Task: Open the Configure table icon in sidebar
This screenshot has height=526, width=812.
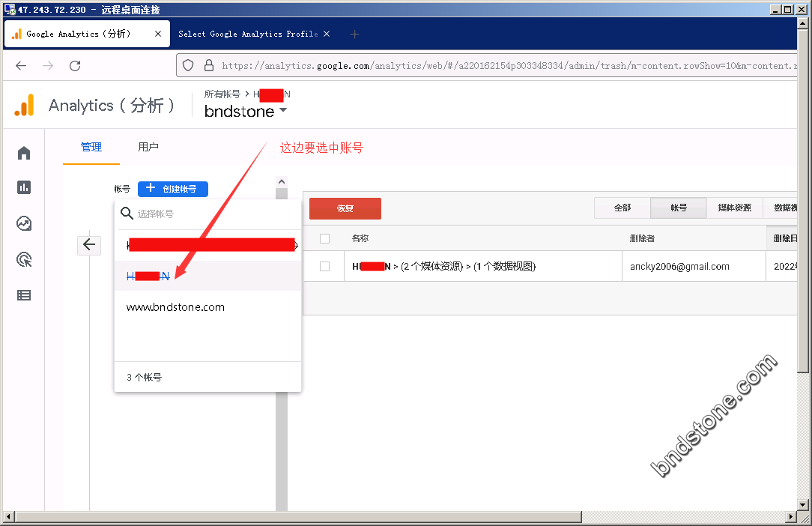Action: 24,295
